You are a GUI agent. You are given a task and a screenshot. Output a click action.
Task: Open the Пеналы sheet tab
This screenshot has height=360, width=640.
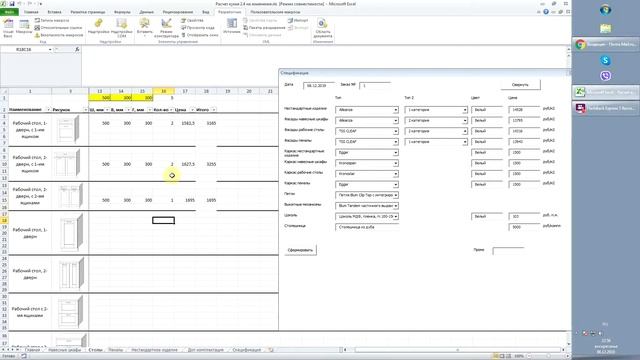(116, 350)
